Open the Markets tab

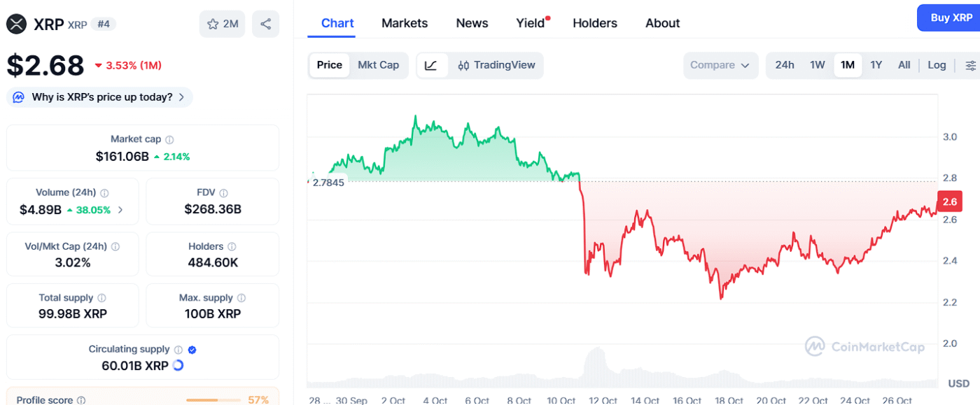(404, 23)
